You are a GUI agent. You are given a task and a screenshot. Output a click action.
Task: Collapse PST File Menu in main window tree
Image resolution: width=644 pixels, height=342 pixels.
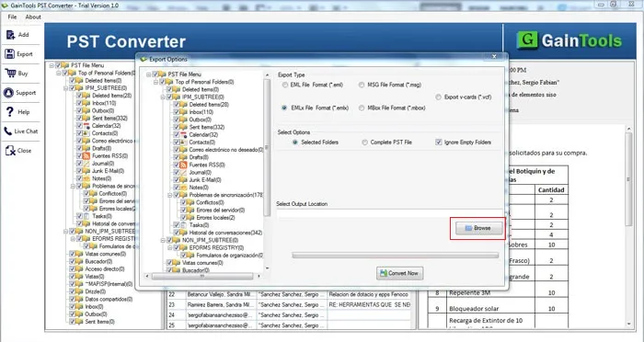pyautogui.click(x=52, y=65)
